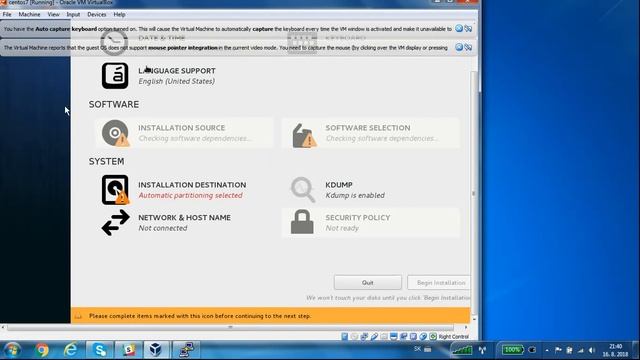The height and width of the screenshot is (360, 640).
Task: Click the tray volume speaker icon
Action: tap(592, 350)
